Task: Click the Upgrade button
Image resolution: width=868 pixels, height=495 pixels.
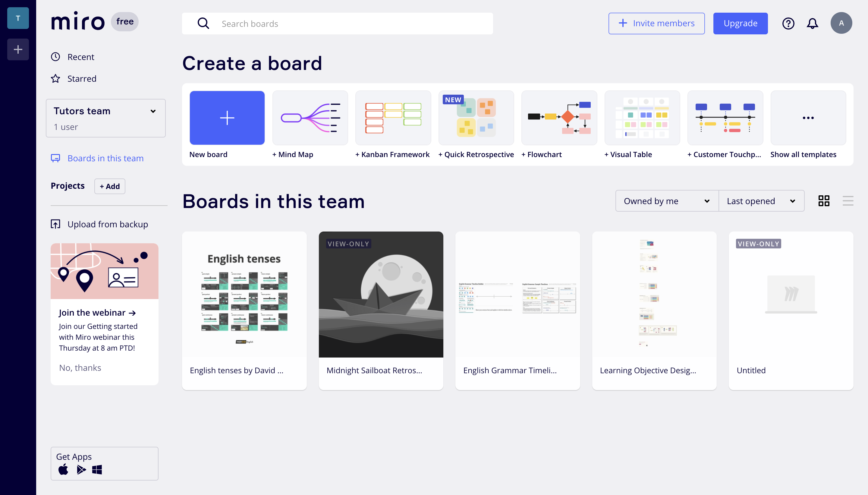Action: coord(740,23)
